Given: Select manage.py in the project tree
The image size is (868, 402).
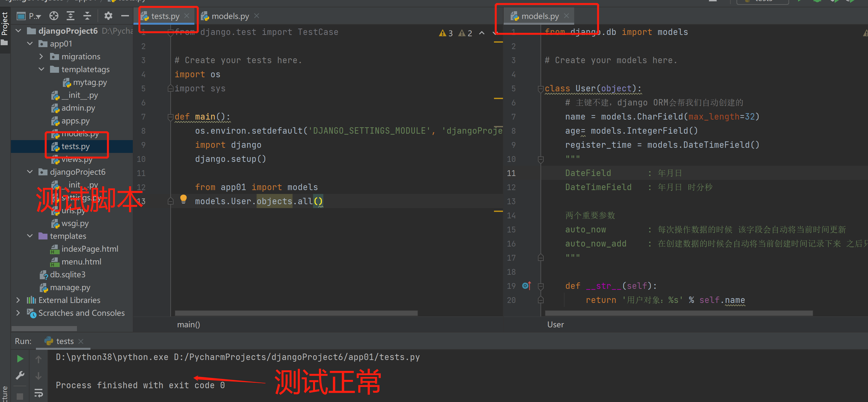Looking at the screenshot, I should (65, 287).
